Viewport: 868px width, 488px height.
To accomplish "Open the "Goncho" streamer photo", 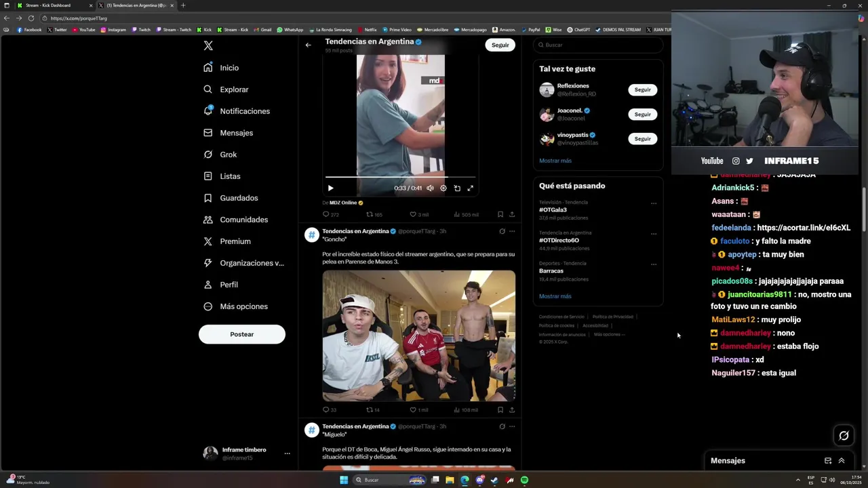I will pyautogui.click(x=419, y=335).
